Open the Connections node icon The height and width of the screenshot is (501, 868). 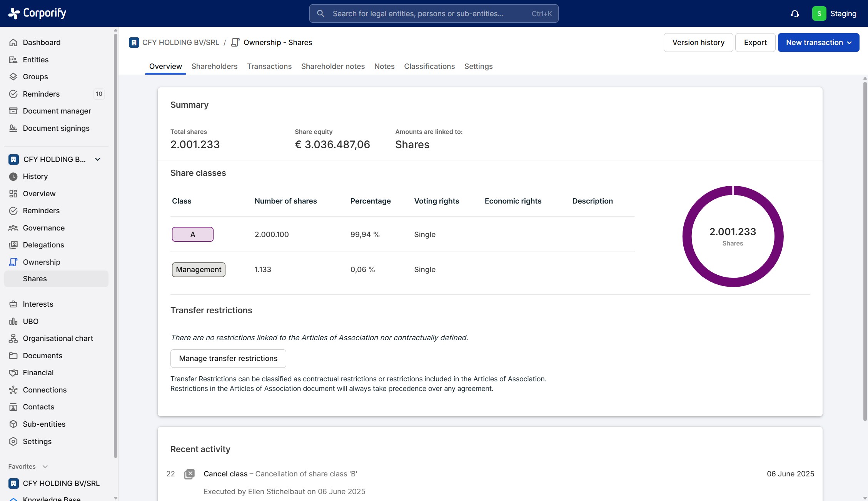pos(13,390)
